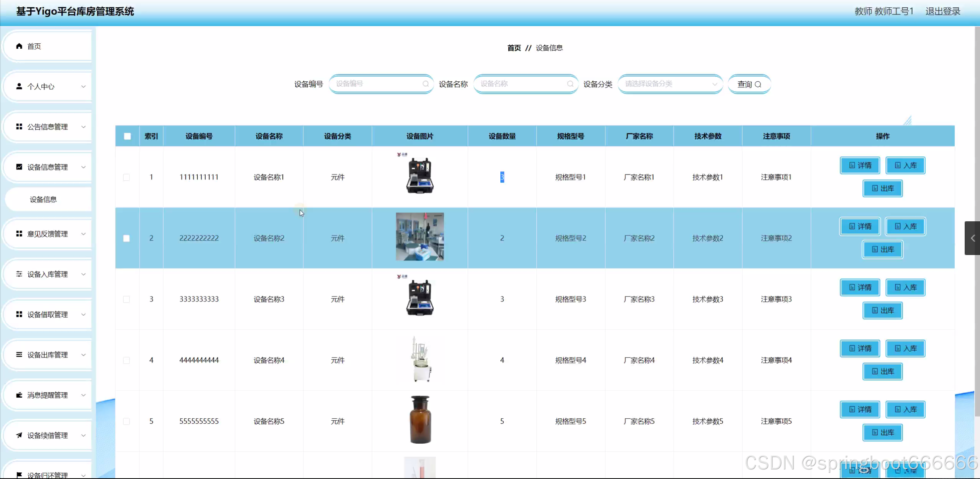Click the chart icon next to 设备信息管理
The image size is (980, 479).
[19, 167]
